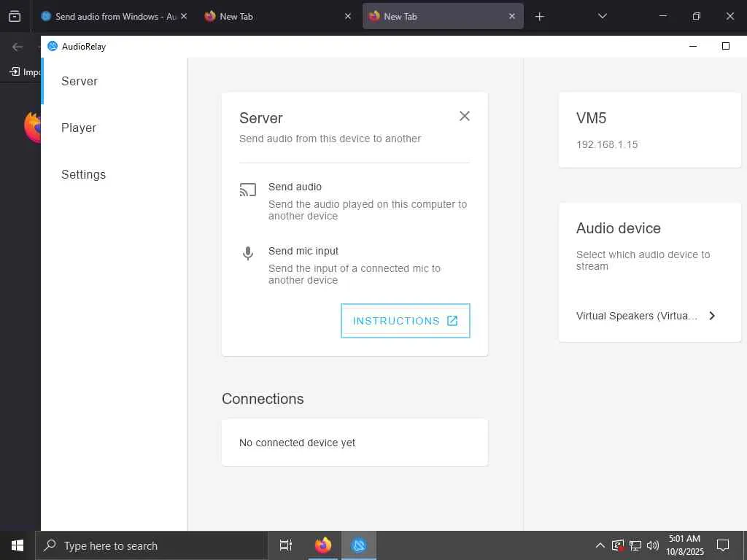Minimize the AudioRelay window
This screenshot has width=747, height=560.
click(x=693, y=46)
